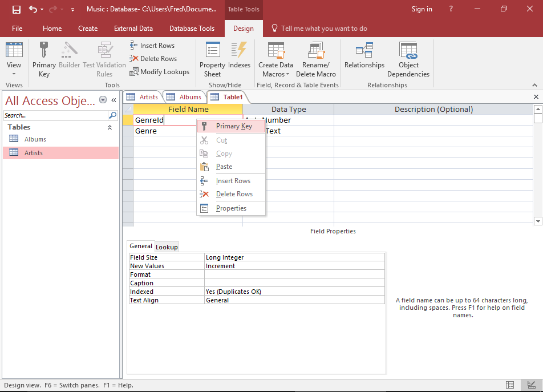
Task: Click the grid scroll up arrow
Action: point(538,109)
